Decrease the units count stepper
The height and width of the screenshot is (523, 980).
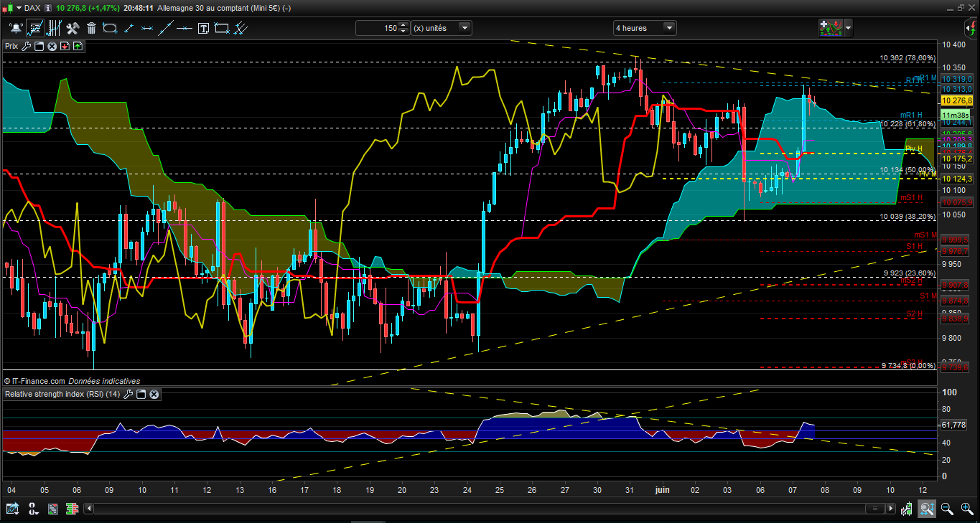pos(403,32)
